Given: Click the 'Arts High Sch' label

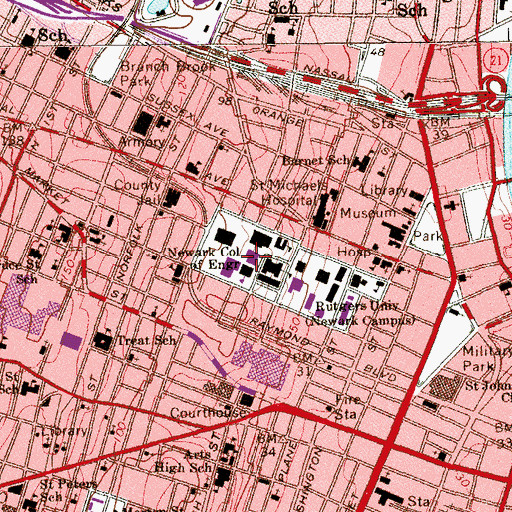Looking at the screenshot, I should 183,461.
